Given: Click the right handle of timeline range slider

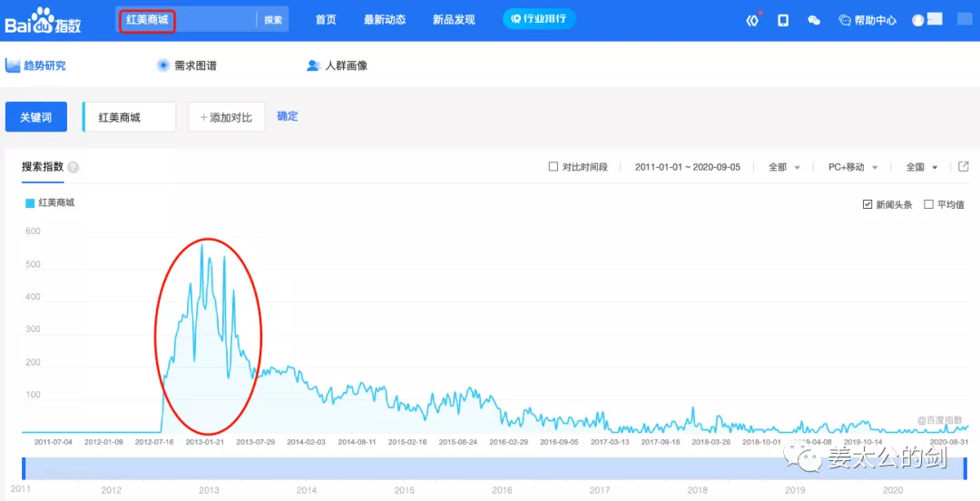Looking at the screenshot, I should pos(965,468).
